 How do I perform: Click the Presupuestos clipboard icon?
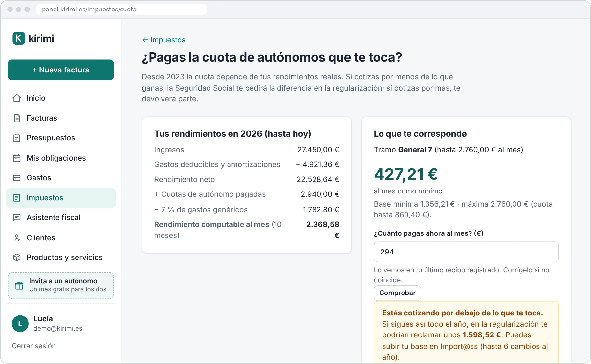[17, 138]
